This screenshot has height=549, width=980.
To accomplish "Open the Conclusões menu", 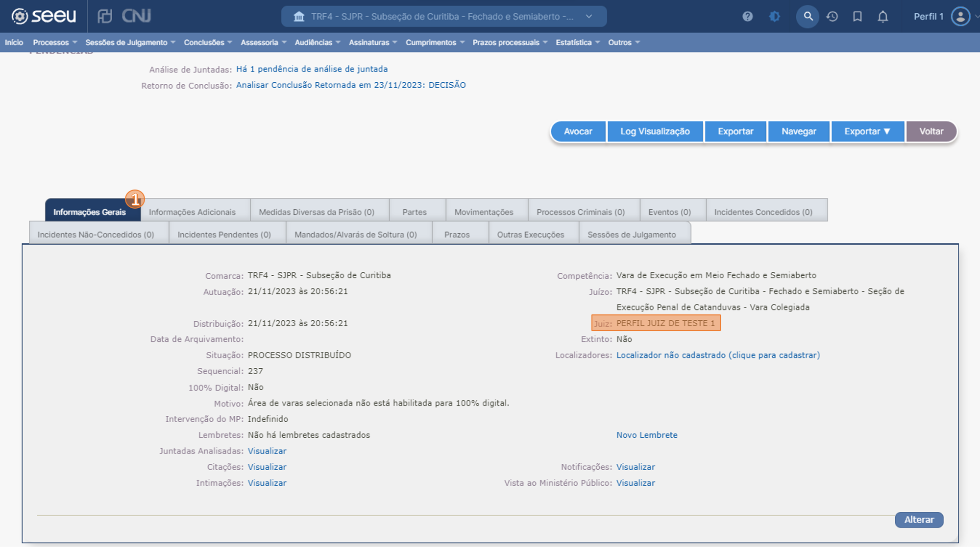I will [x=208, y=43].
